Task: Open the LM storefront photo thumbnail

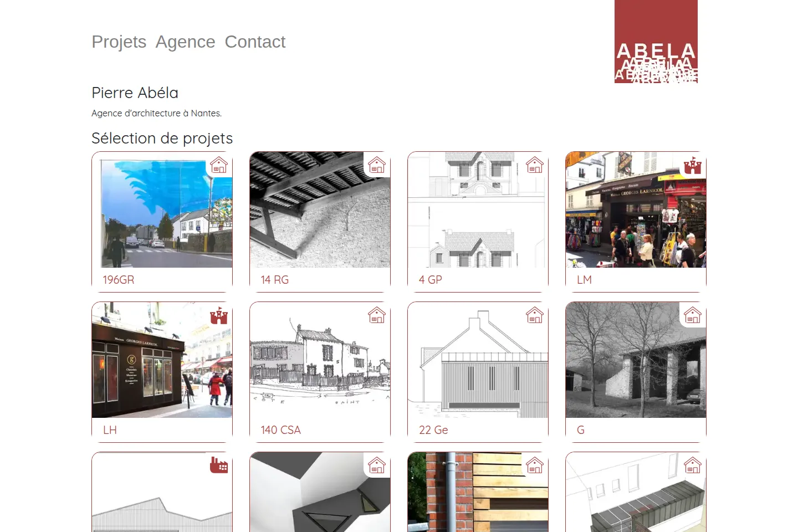Action: coord(636,210)
